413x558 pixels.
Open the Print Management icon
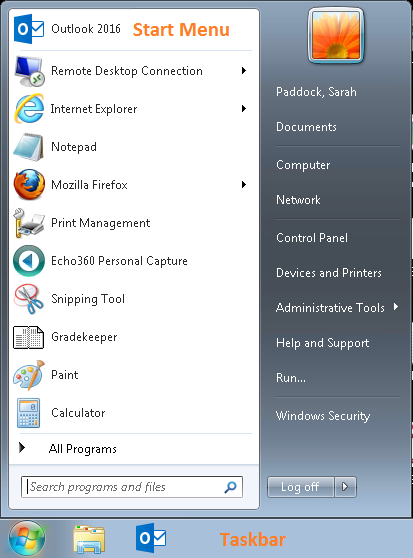click(29, 223)
